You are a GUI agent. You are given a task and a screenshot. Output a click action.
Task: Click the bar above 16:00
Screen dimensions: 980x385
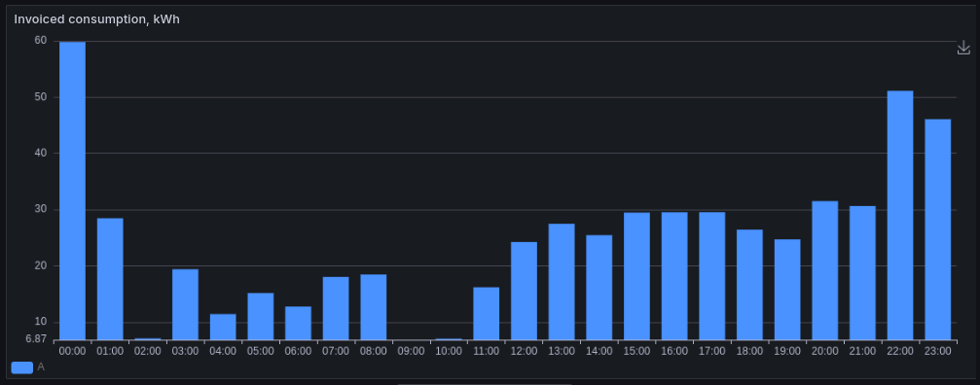coord(674,276)
